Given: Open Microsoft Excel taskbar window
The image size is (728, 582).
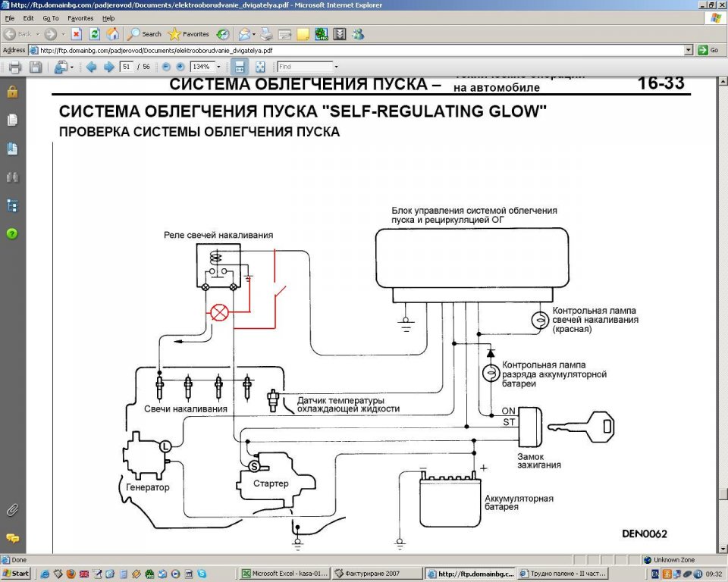Looking at the screenshot, I should pos(284,574).
